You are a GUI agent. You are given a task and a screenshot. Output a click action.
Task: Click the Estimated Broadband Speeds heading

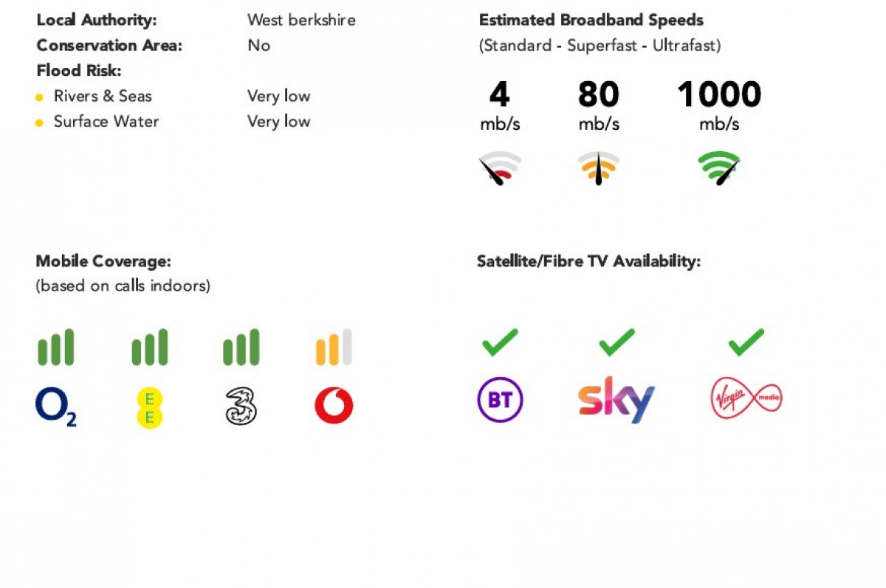(591, 21)
